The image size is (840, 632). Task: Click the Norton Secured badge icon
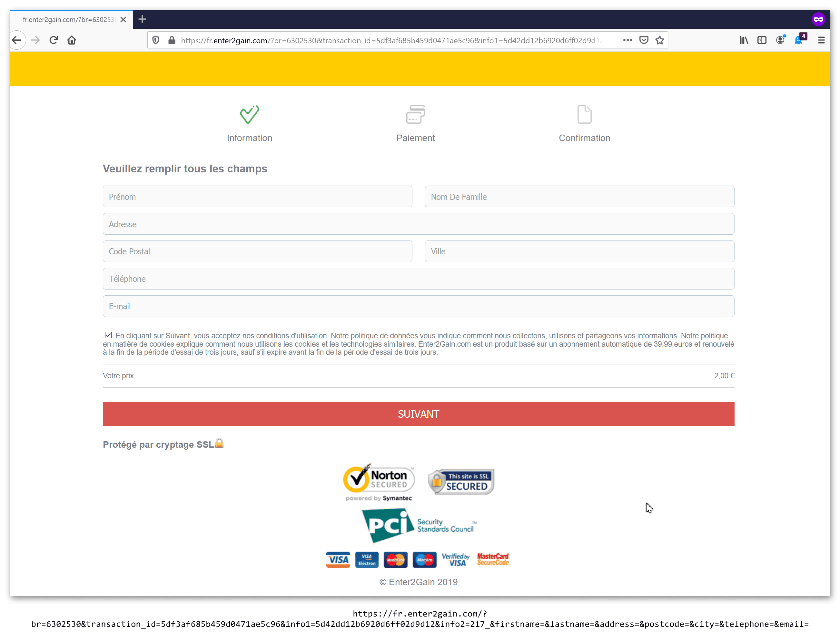click(379, 483)
